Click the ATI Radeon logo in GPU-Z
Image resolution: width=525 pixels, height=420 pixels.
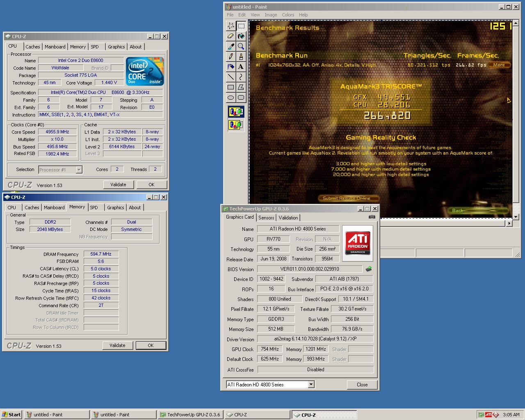pos(358,243)
